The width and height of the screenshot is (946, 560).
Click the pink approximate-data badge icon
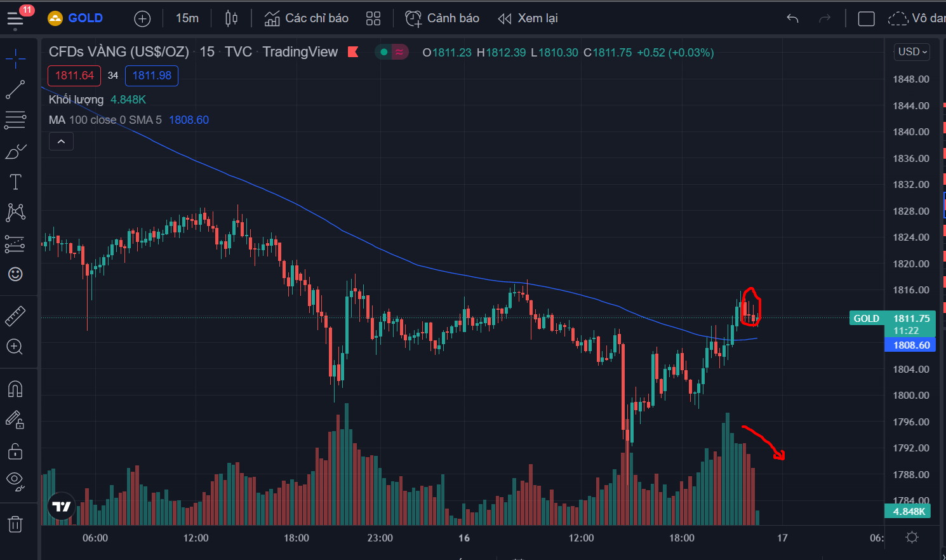tap(399, 52)
